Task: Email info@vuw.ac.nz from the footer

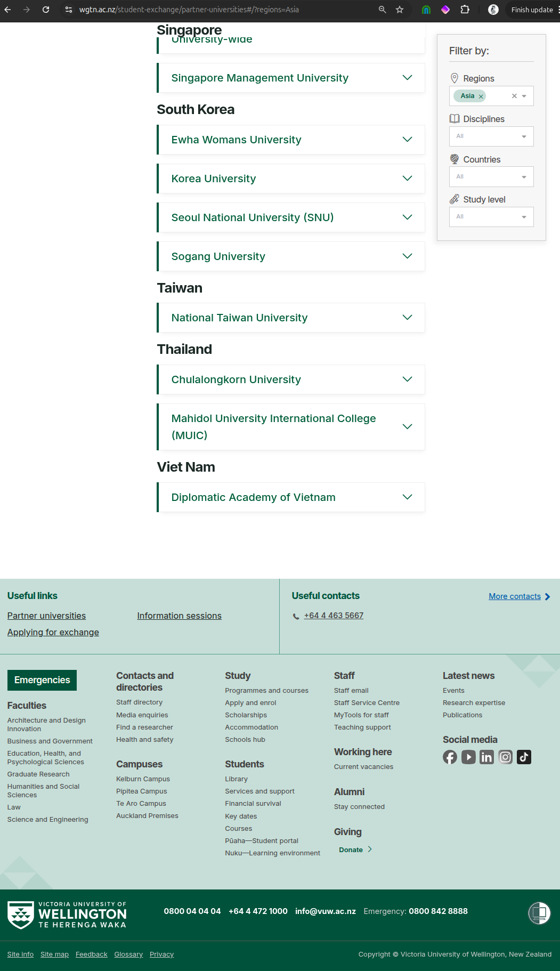Action: tap(326, 911)
